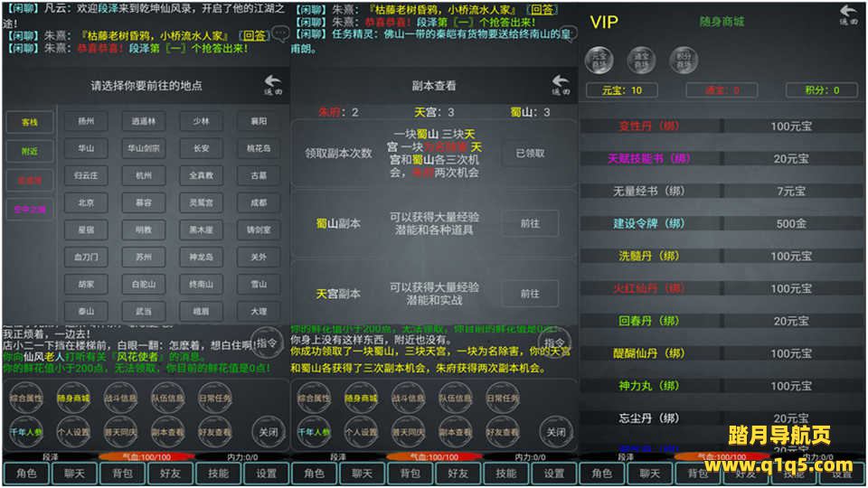This screenshot has width=868, height=488.
Task: Tap the 综合属性 circle in left menu
Action: click(x=25, y=398)
